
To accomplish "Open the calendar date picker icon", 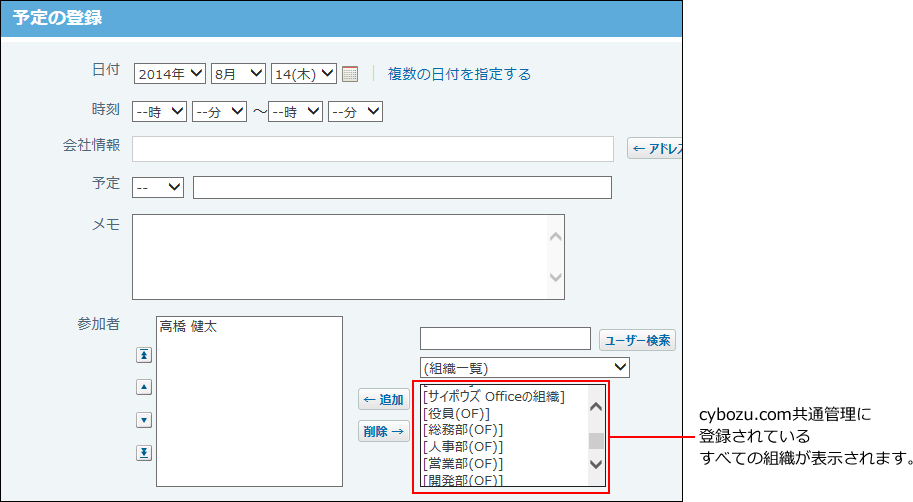I will click(x=350, y=74).
